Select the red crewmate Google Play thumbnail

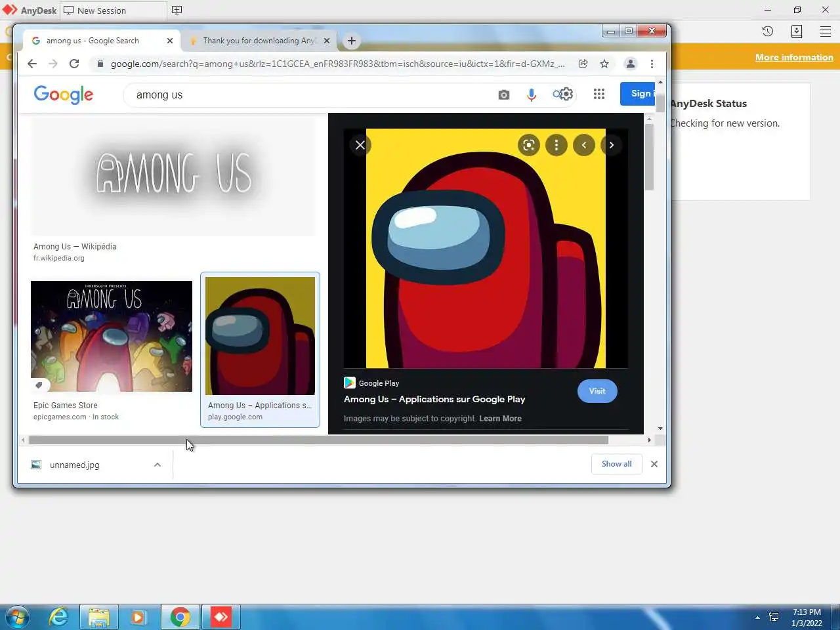point(260,336)
